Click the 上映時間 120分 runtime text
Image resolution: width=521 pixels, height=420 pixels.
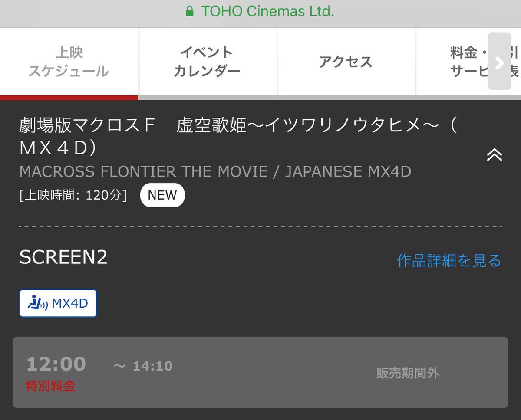73,195
